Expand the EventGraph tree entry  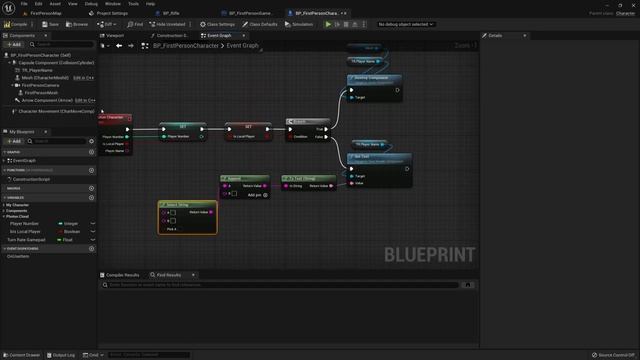tap(4, 161)
